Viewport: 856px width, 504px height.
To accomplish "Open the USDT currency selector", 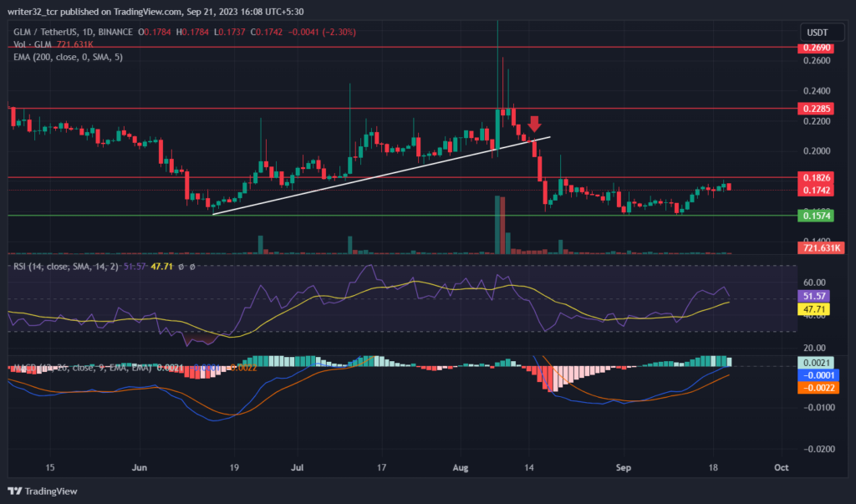I will pos(822,33).
